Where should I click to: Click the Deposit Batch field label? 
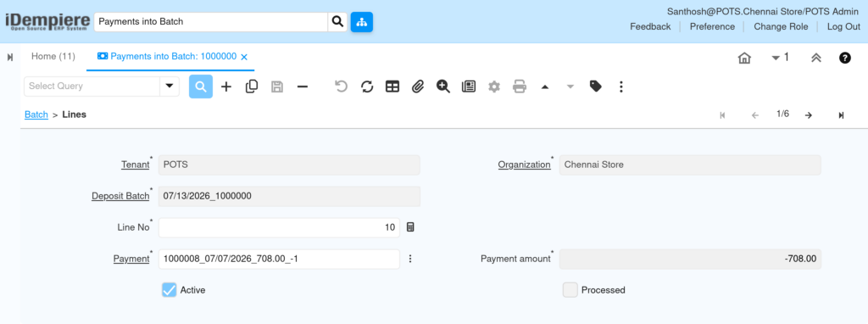tap(120, 196)
